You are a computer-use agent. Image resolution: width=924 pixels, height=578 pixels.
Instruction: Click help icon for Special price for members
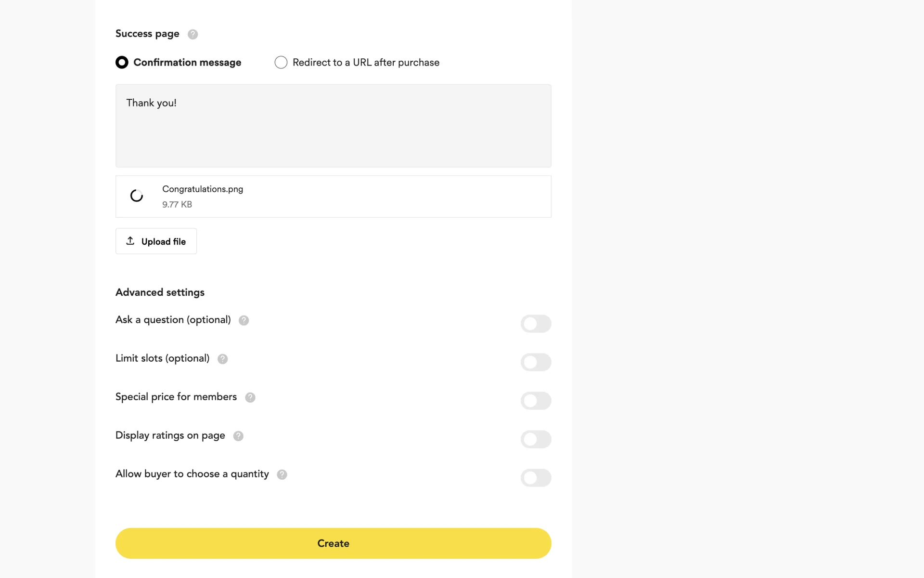point(250,397)
